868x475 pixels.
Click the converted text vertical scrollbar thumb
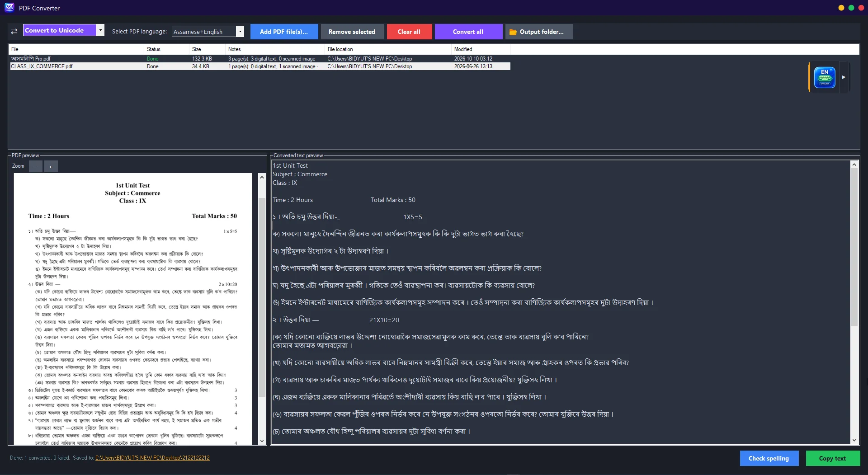point(854,247)
